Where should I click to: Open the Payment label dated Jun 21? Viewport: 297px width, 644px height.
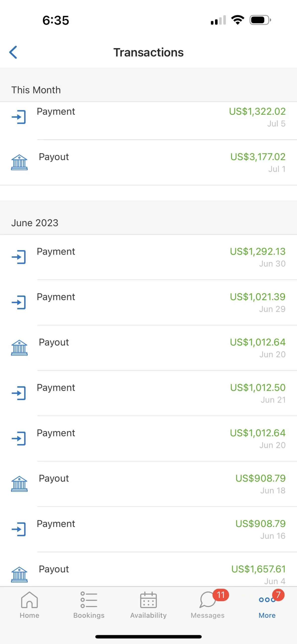point(56,388)
